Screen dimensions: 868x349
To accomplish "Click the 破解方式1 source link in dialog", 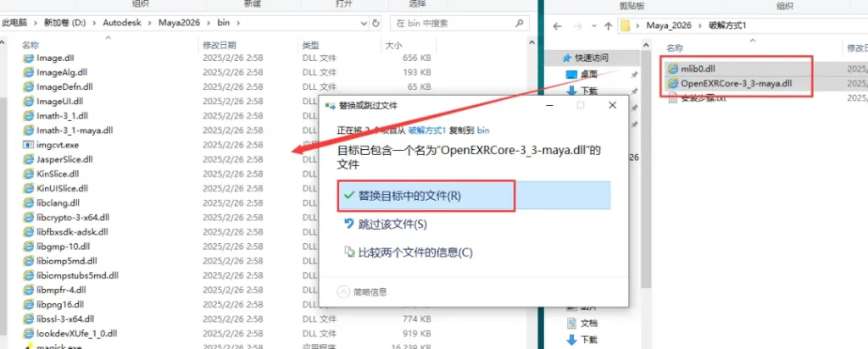I will (426, 130).
